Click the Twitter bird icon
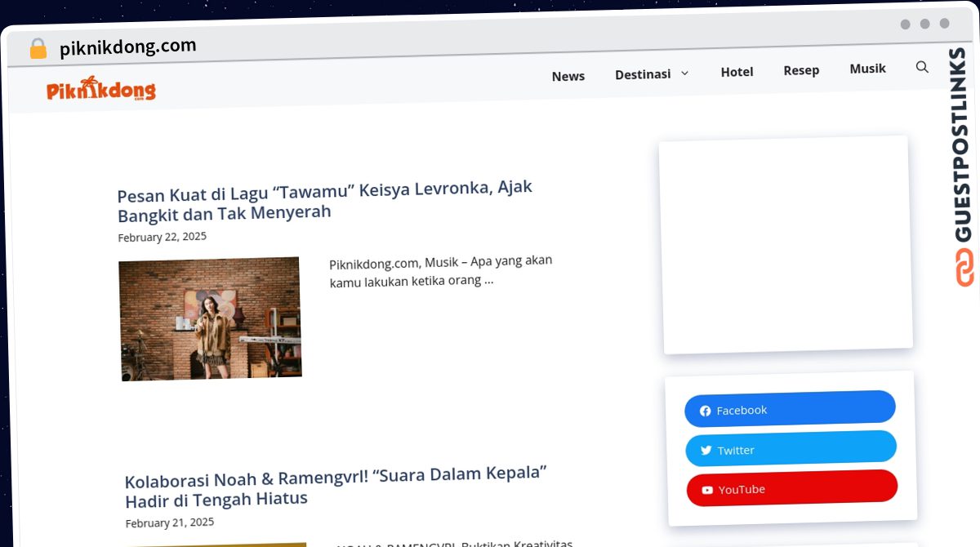This screenshot has width=980, height=547. coord(706,450)
